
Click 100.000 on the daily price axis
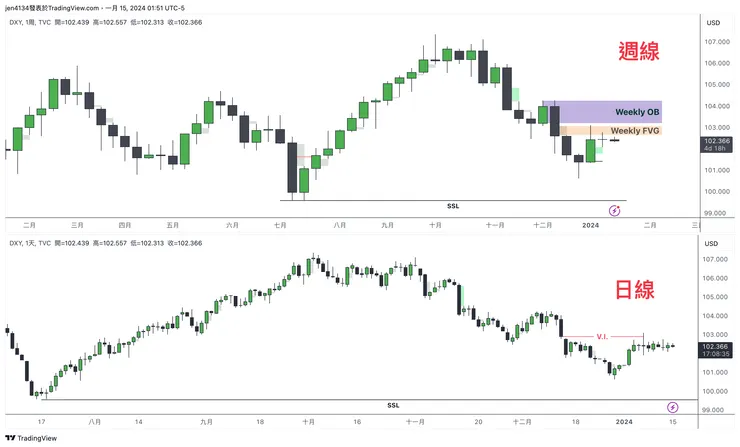715,391
